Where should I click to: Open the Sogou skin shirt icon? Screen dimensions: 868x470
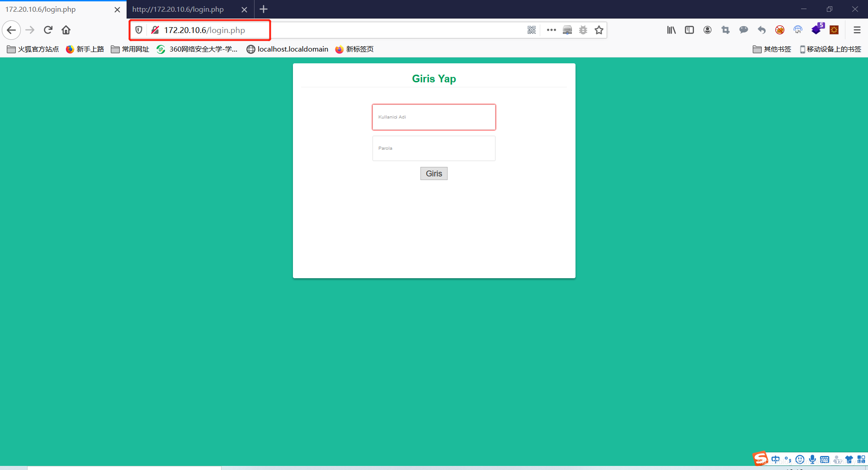(849, 460)
